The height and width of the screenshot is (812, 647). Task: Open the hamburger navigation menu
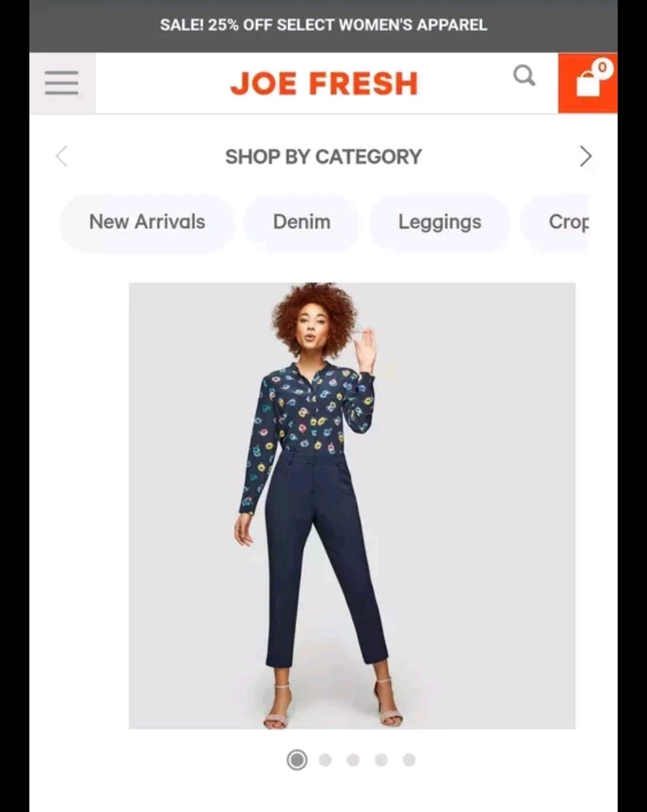tap(62, 83)
